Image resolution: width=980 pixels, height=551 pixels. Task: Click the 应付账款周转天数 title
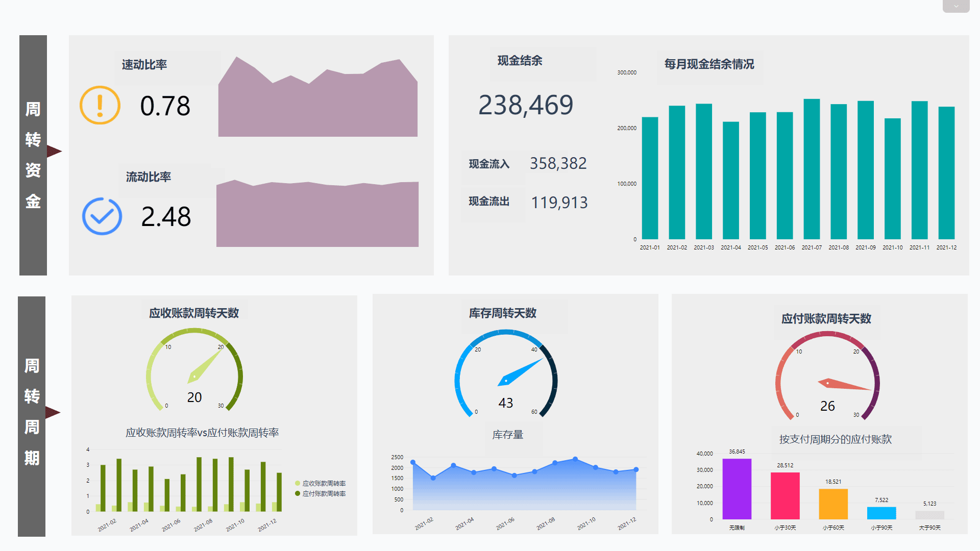826,319
